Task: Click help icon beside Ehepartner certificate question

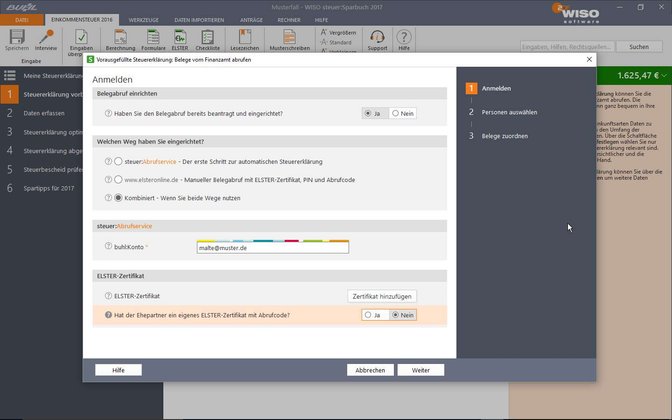Action: click(108, 315)
